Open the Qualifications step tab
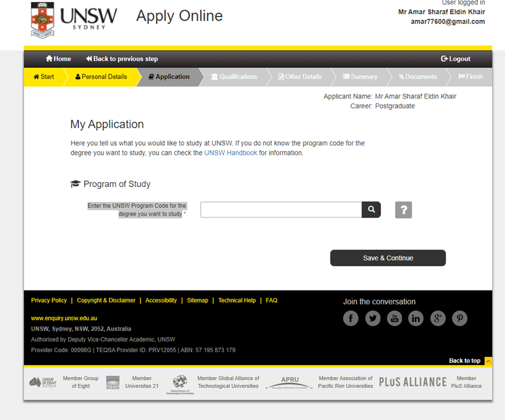This screenshot has width=505, height=420. click(x=234, y=77)
